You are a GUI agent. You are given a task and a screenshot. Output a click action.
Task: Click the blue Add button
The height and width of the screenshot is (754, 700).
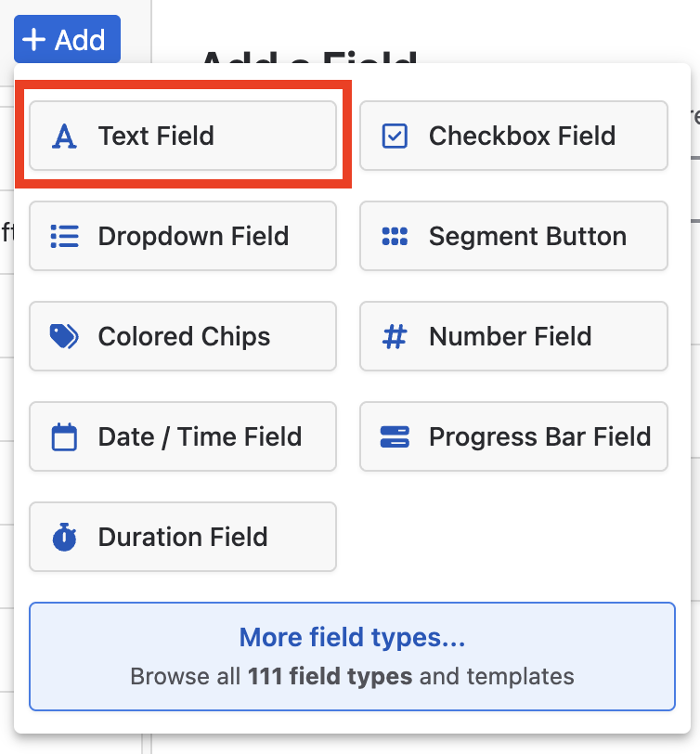tap(67, 39)
